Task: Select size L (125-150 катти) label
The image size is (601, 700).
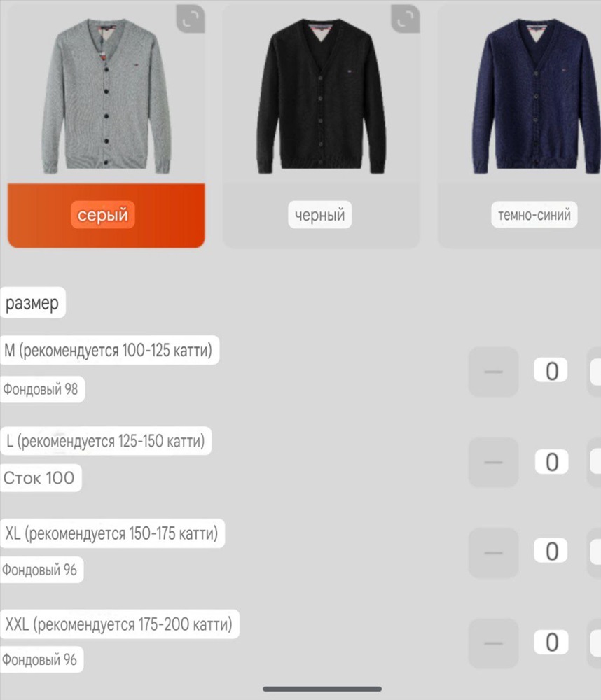Action: [106, 441]
